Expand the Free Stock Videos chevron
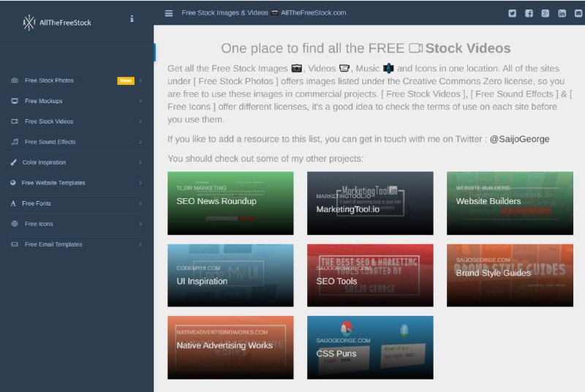The height and width of the screenshot is (392, 585). 140,121
